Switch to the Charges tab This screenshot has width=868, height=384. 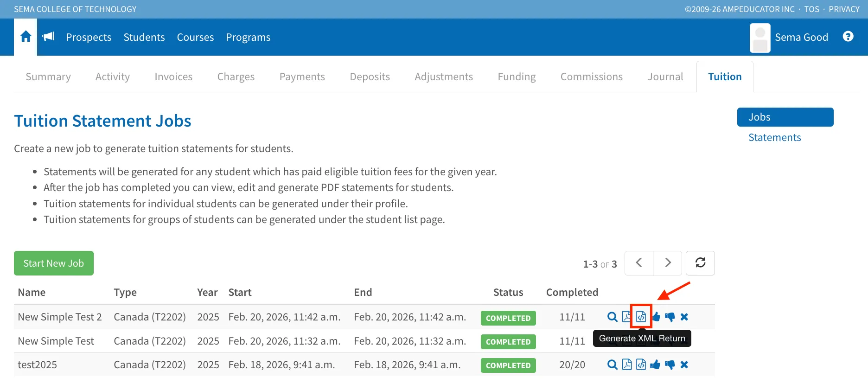pyautogui.click(x=236, y=77)
